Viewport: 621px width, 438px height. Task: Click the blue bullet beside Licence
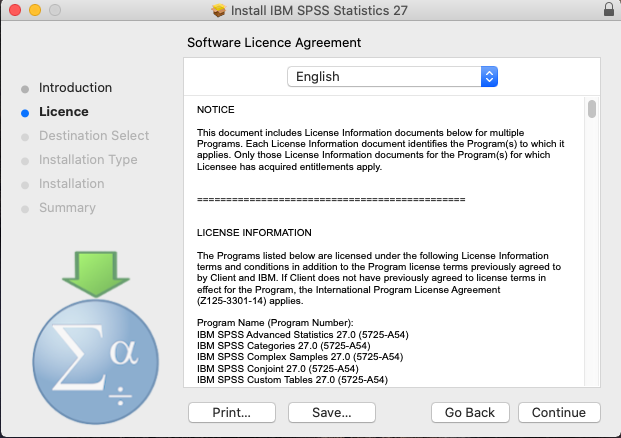click(x=25, y=113)
